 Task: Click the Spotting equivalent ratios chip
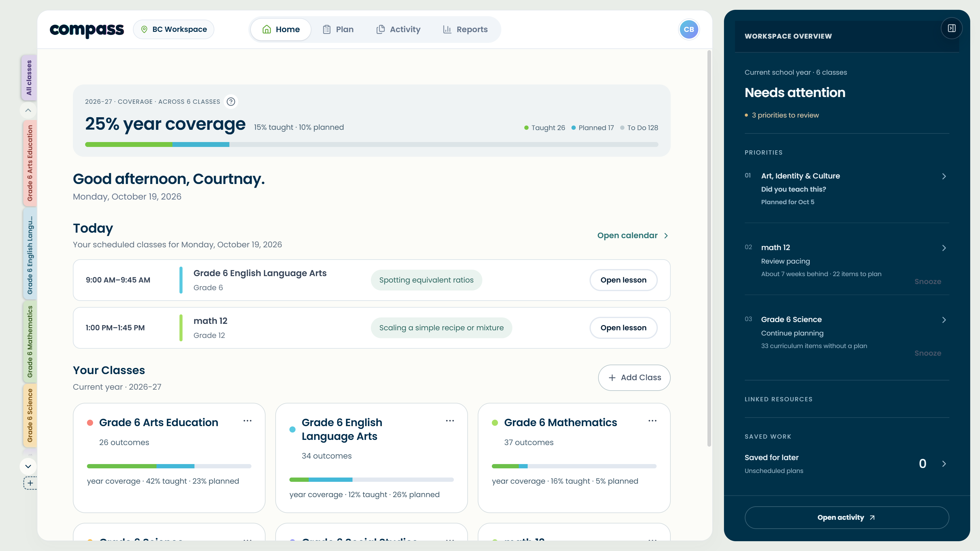point(426,280)
